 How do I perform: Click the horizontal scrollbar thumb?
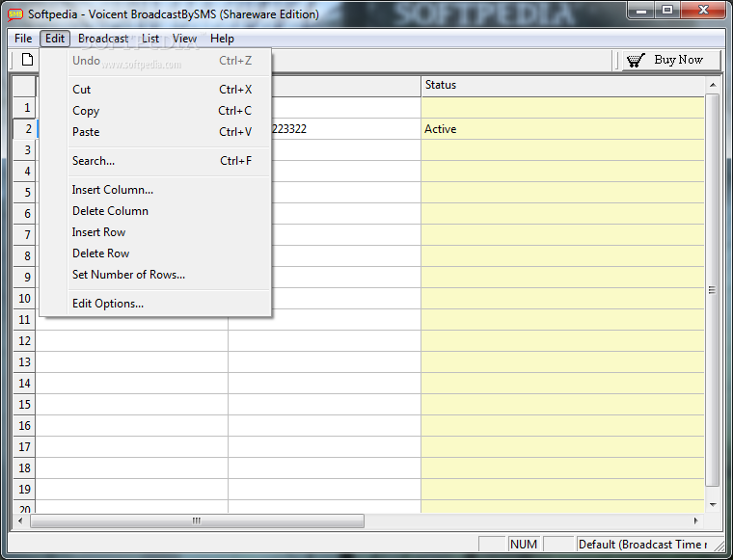click(x=197, y=520)
